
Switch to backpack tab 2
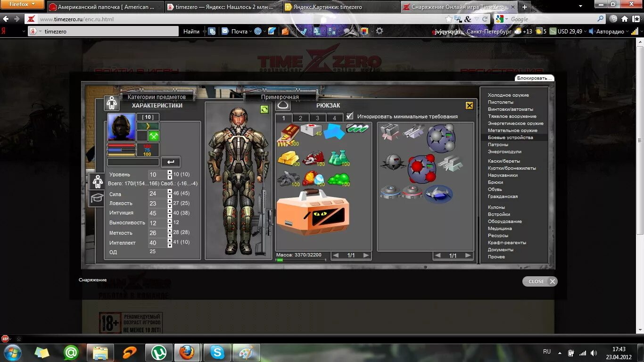[x=300, y=118]
